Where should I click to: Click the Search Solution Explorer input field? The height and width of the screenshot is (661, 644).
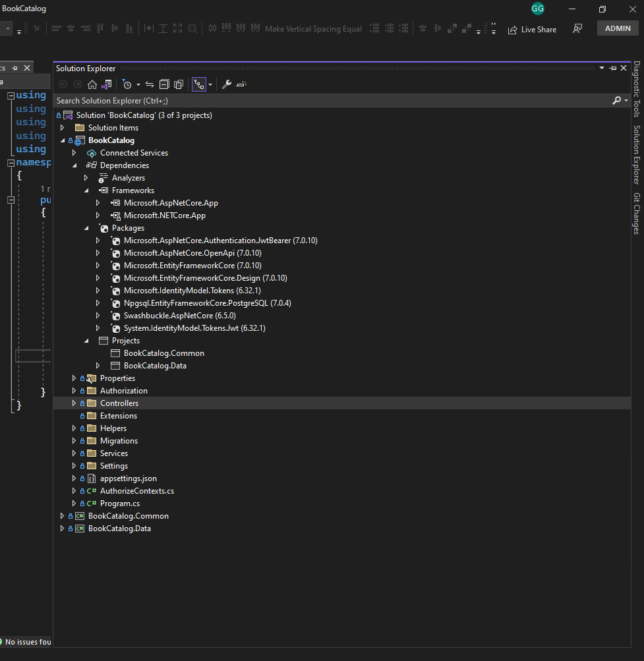tap(333, 100)
